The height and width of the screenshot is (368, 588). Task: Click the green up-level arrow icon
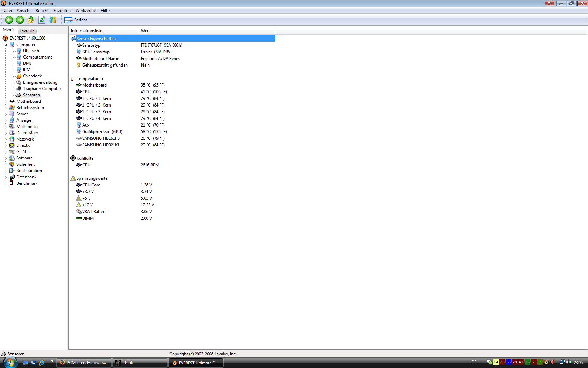click(x=31, y=20)
